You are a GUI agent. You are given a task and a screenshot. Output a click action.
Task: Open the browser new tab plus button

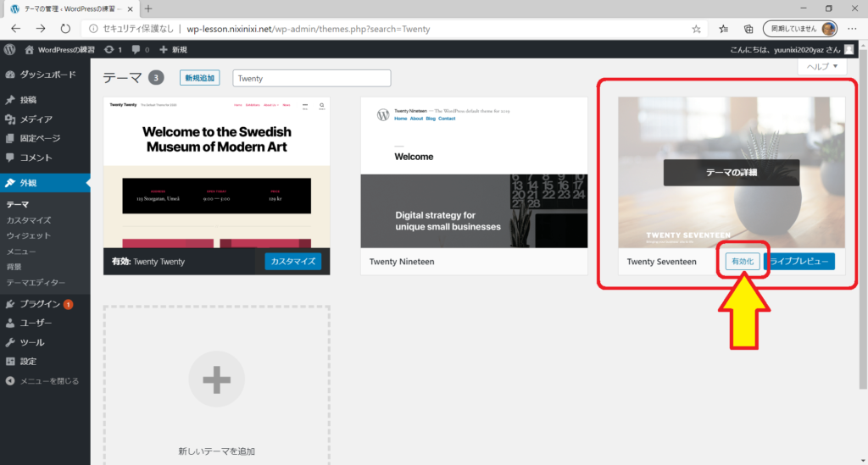(148, 8)
